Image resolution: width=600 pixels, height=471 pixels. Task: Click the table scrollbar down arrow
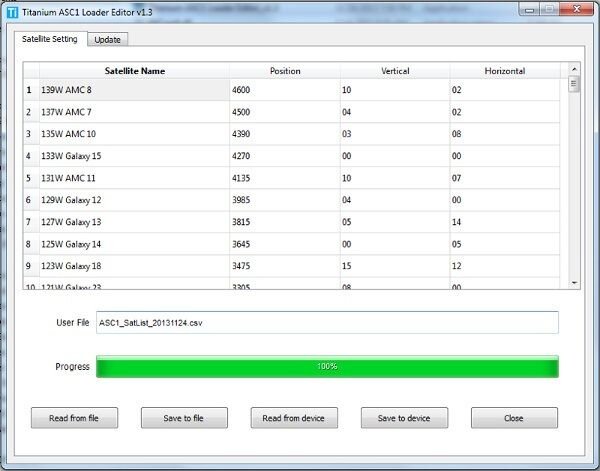pyautogui.click(x=574, y=283)
